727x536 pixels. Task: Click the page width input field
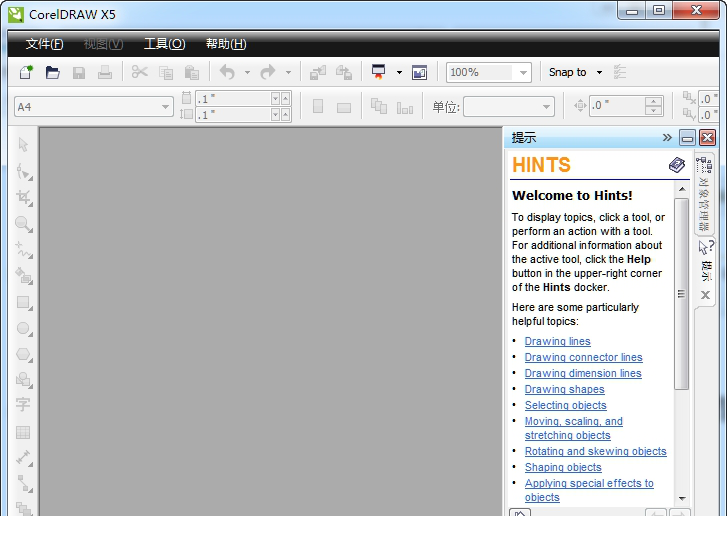234,98
